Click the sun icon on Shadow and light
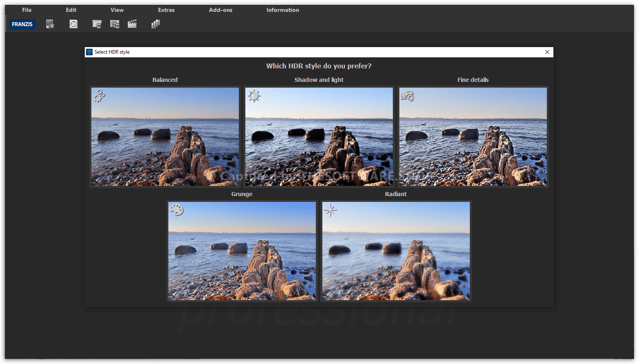The image size is (639, 364). pos(254,96)
